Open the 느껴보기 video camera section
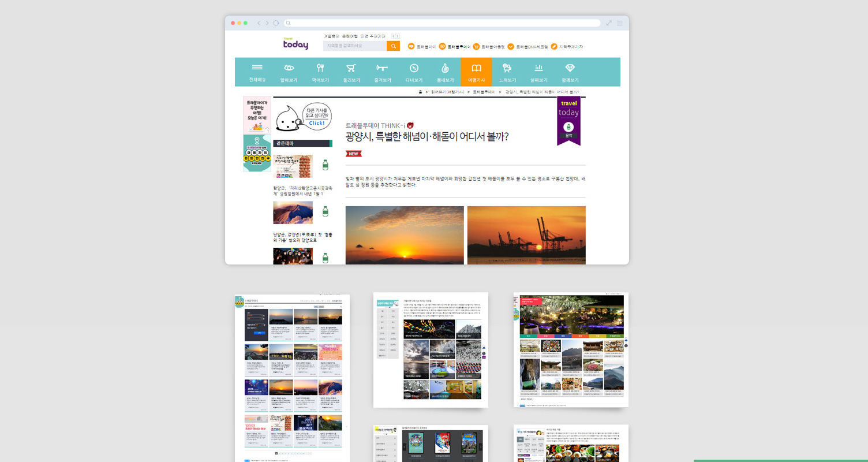This screenshot has height=462, width=868. (507, 72)
